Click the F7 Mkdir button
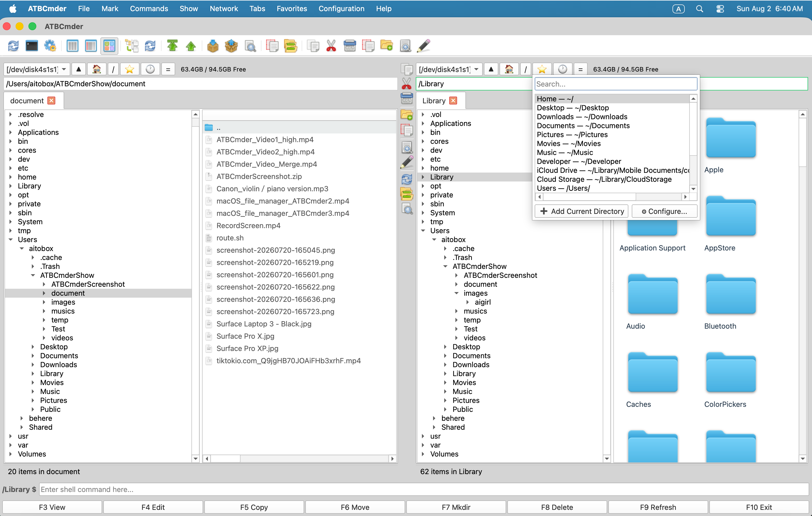Screen dimensions: 812x516 [x=456, y=507]
